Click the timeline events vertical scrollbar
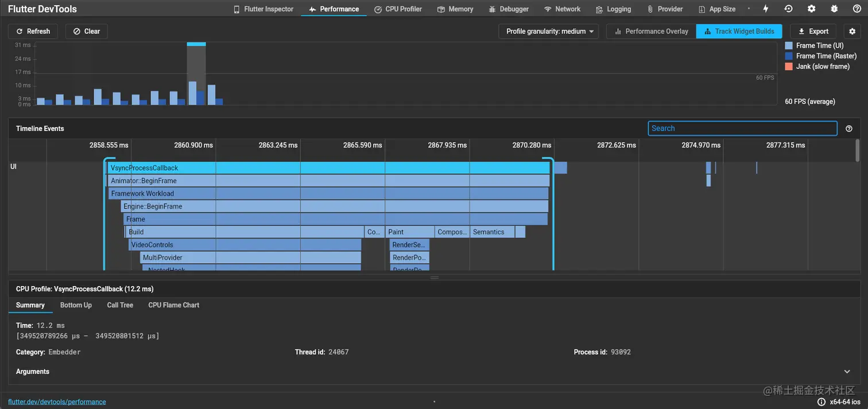Viewport: 868px width, 409px height. click(857, 151)
